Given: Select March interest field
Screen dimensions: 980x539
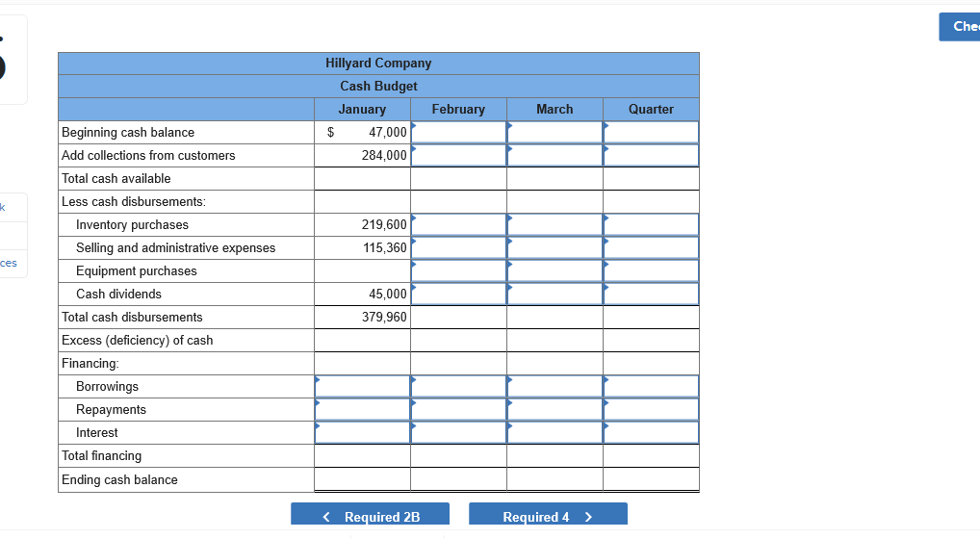Looking at the screenshot, I should point(555,433).
